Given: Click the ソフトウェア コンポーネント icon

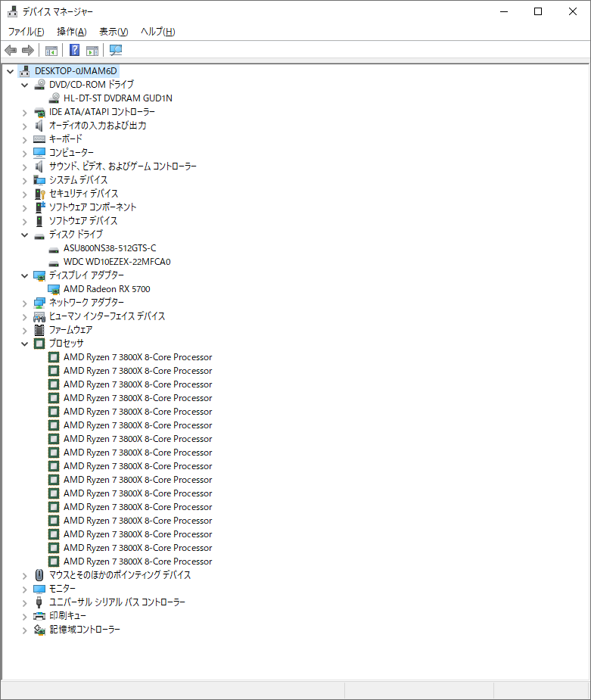Looking at the screenshot, I should coord(40,207).
